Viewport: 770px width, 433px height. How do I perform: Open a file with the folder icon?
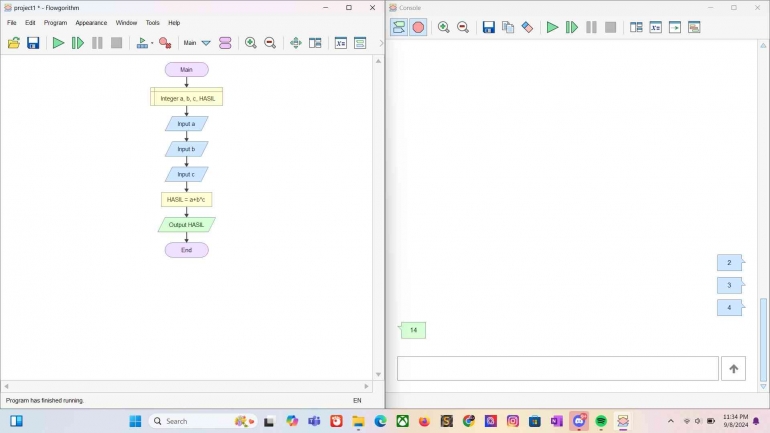coord(14,43)
